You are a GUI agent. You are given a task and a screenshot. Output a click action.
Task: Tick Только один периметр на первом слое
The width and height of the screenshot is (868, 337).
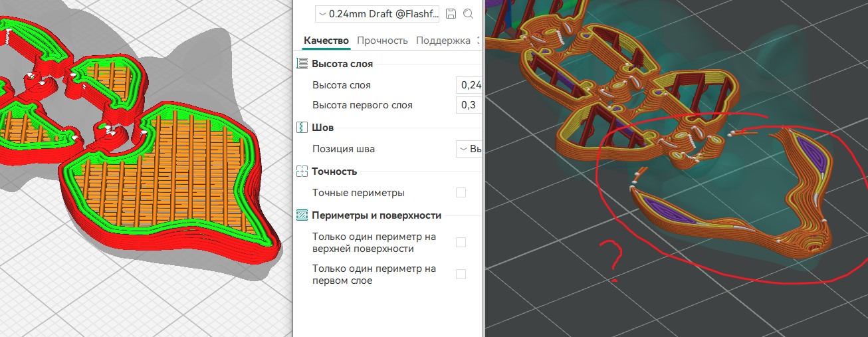pyautogui.click(x=461, y=275)
